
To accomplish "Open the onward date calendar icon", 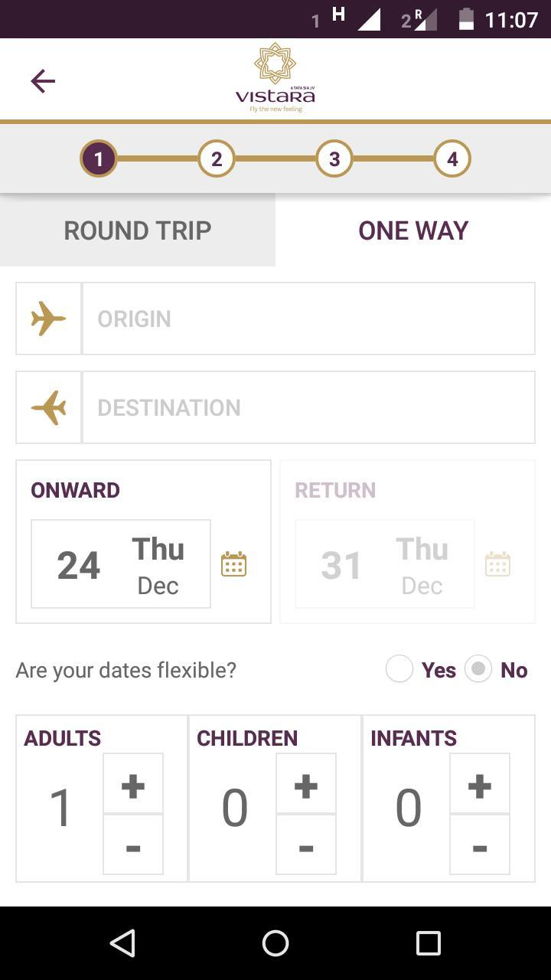I will [x=233, y=564].
